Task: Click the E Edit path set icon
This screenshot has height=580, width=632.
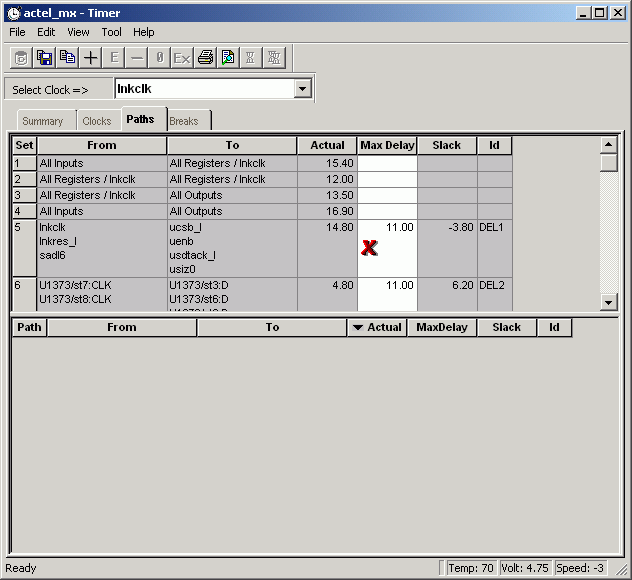Action: tap(113, 58)
